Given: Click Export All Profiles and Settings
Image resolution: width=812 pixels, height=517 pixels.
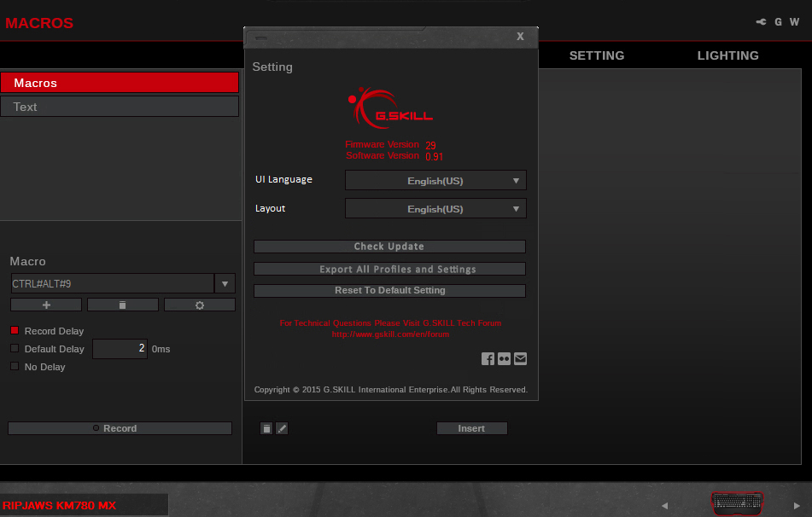Looking at the screenshot, I should pos(389,269).
